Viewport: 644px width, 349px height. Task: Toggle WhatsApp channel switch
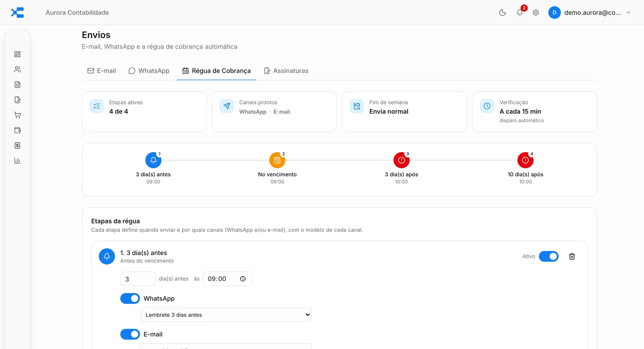pyautogui.click(x=130, y=298)
